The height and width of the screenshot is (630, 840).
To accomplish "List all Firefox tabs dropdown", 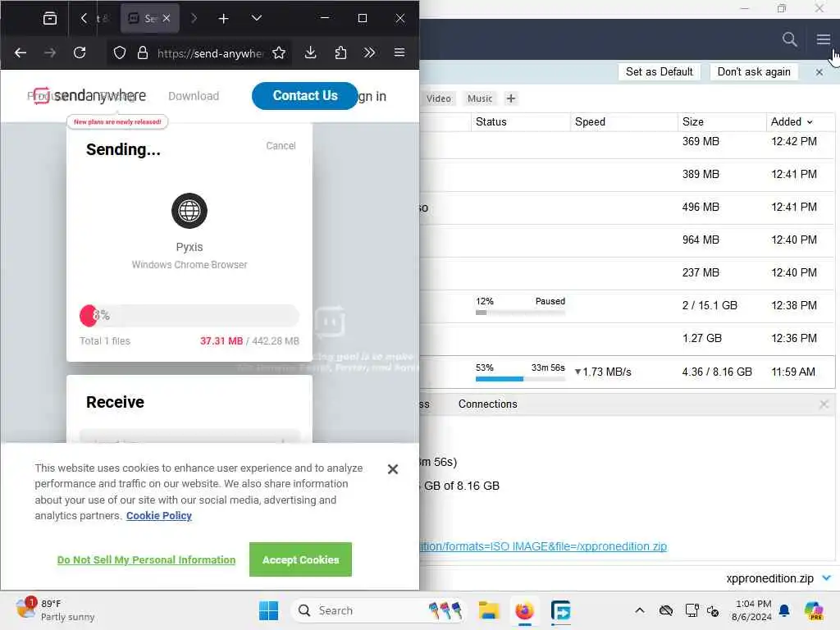I will tap(257, 18).
